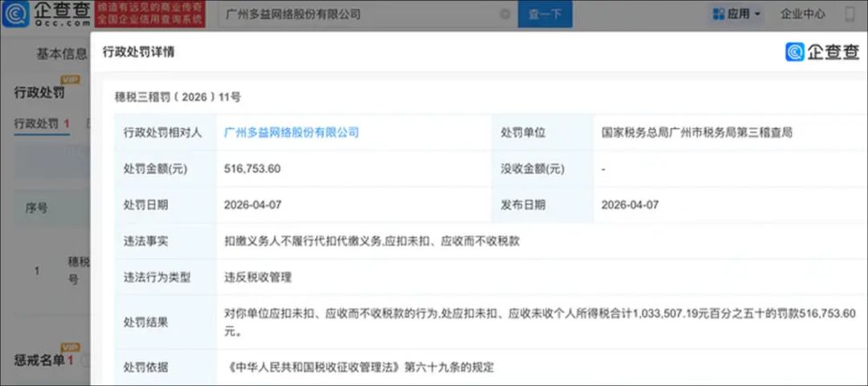Click the 违法事实 description text
Viewport: 868px width, 386px height.
click(x=371, y=241)
